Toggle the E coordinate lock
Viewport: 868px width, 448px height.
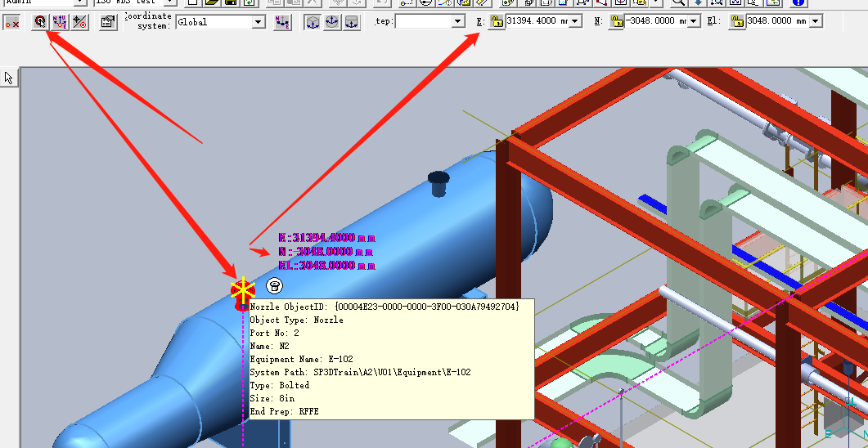click(x=497, y=21)
